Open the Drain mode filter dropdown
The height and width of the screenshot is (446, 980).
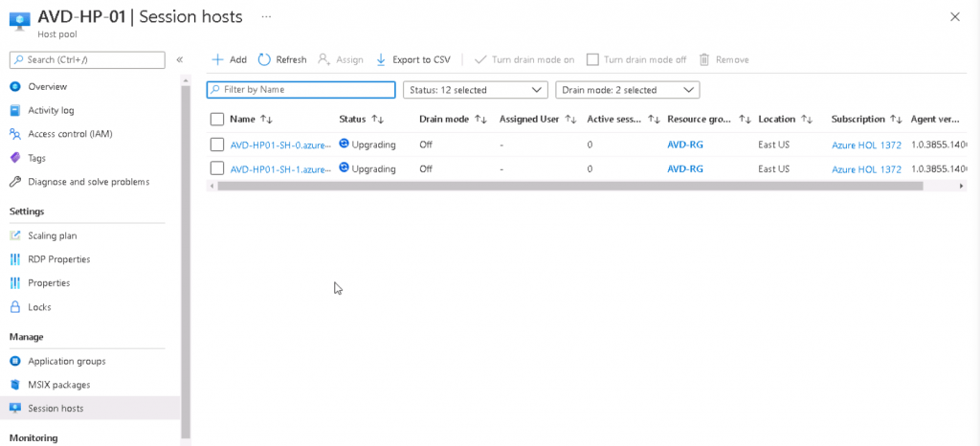[x=628, y=90]
